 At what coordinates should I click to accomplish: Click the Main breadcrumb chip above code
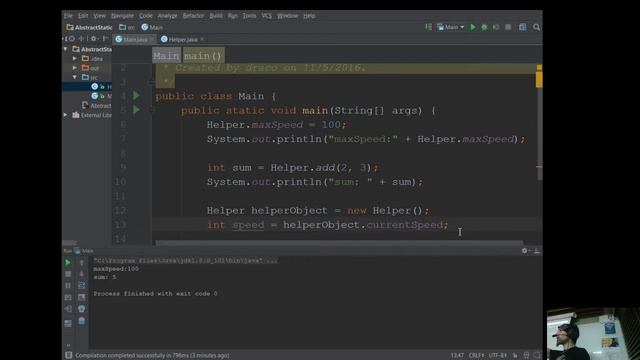[166, 56]
